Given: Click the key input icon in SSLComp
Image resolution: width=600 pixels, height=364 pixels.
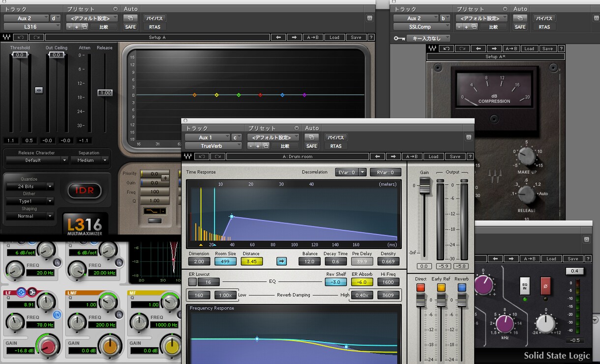Looking at the screenshot, I should click(399, 38).
